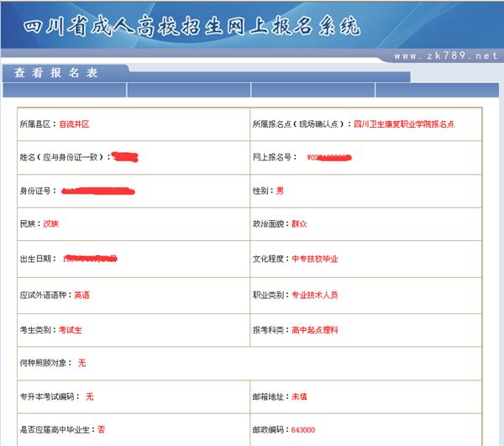Click the online registration number value
Screen dimensions: 504x446
(328, 157)
